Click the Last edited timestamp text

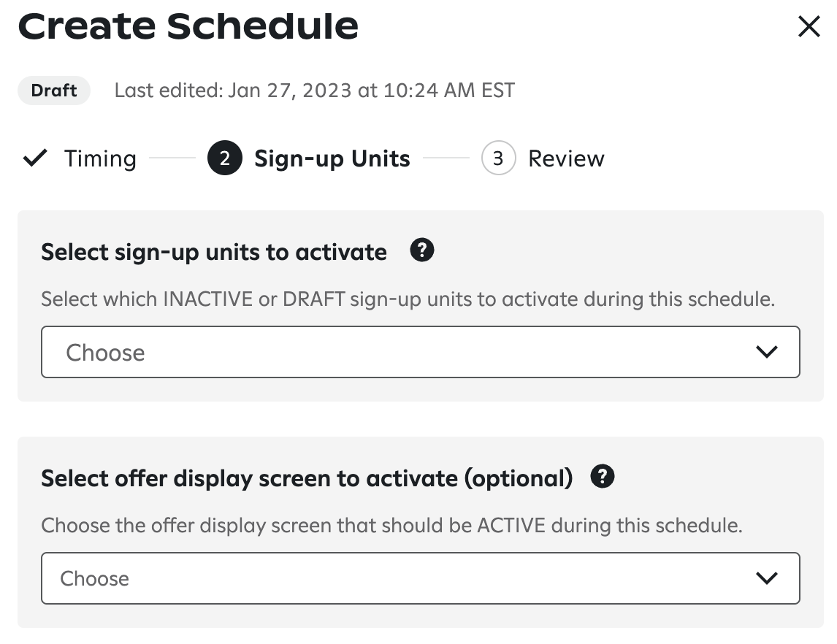pos(314,91)
